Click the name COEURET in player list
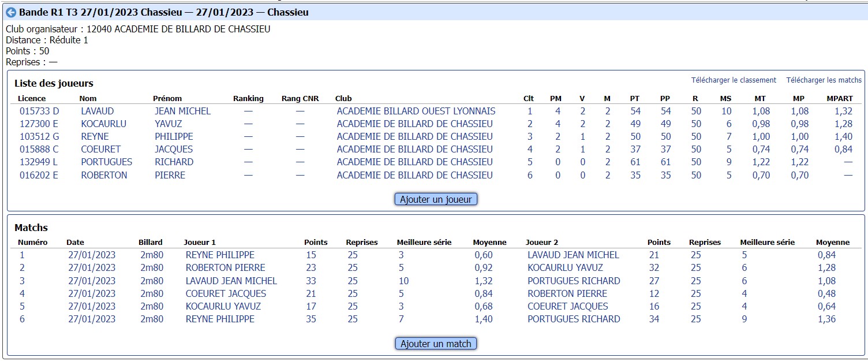Viewport: 868px width, 361px height. (101, 149)
